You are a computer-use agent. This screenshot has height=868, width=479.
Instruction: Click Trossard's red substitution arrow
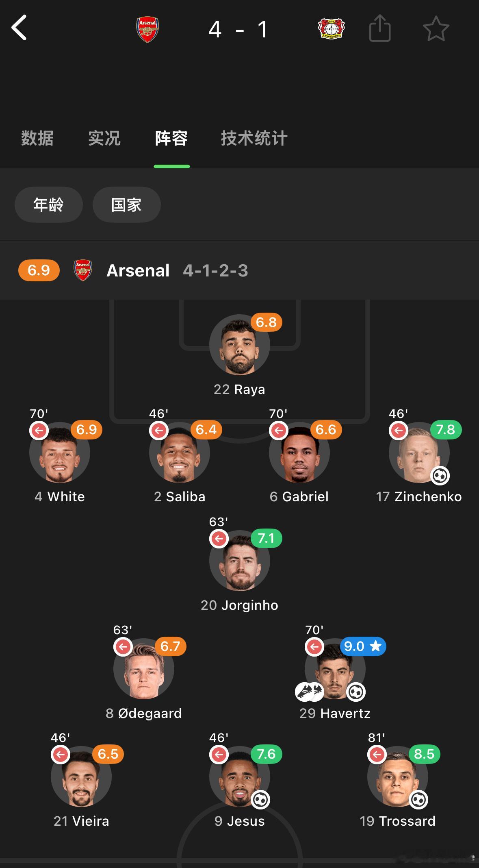point(377,755)
